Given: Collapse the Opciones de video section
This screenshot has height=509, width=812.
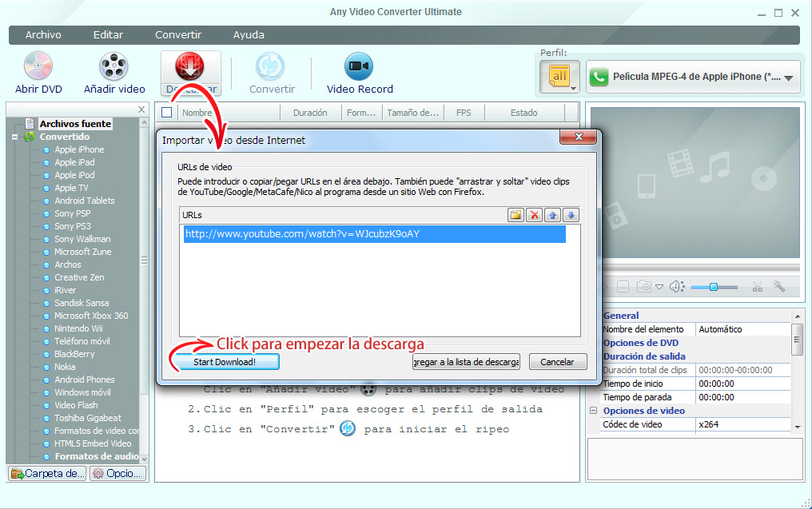Looking at the screenshot, I should (x=594, y=411).
